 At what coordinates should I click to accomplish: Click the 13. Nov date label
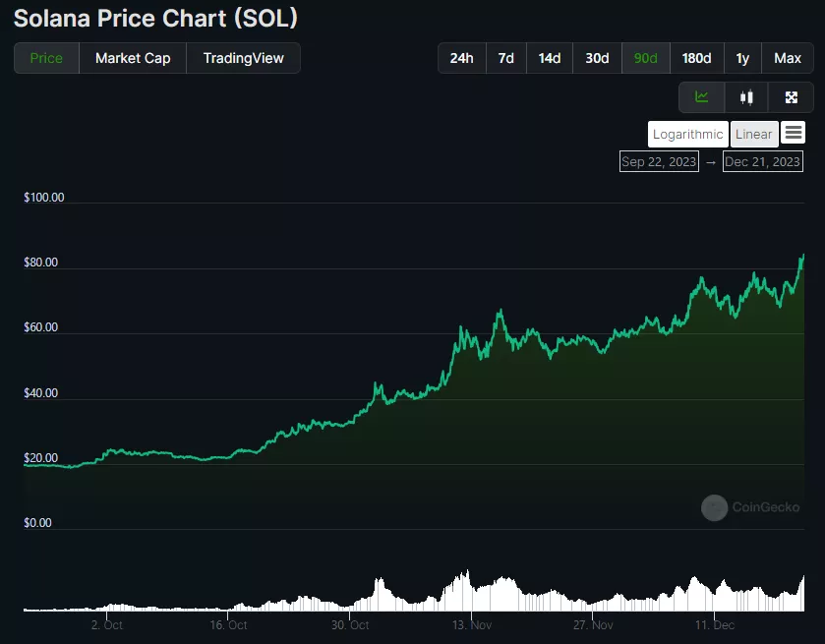472,625
